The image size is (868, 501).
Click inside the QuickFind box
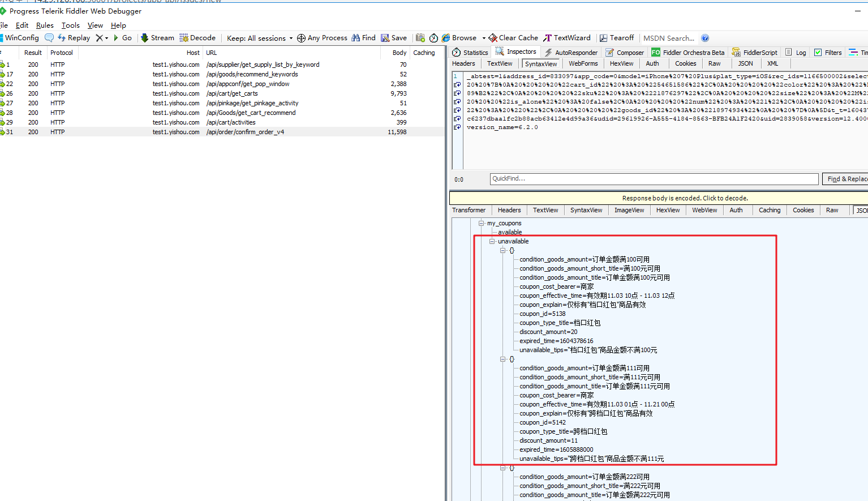pos(654,179)
